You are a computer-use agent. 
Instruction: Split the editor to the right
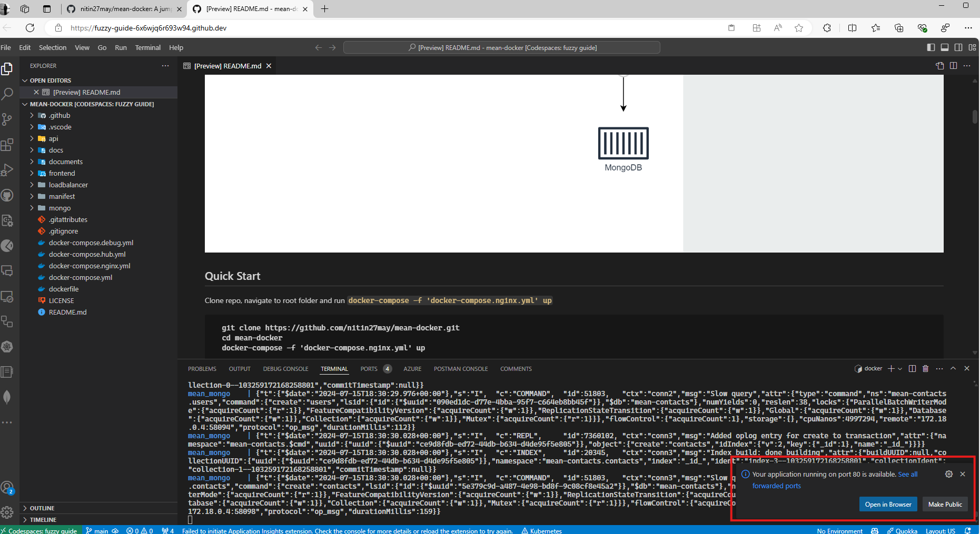(x=953, y=66)
